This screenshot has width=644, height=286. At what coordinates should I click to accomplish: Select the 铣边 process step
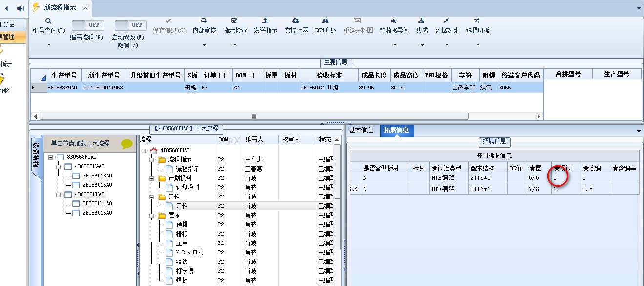(x=182, y=262)
